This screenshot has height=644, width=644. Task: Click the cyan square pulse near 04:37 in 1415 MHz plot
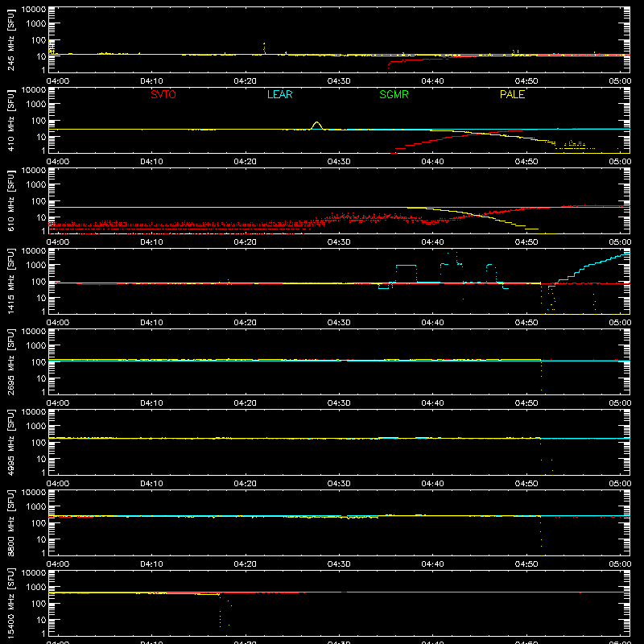coord(407,273)
